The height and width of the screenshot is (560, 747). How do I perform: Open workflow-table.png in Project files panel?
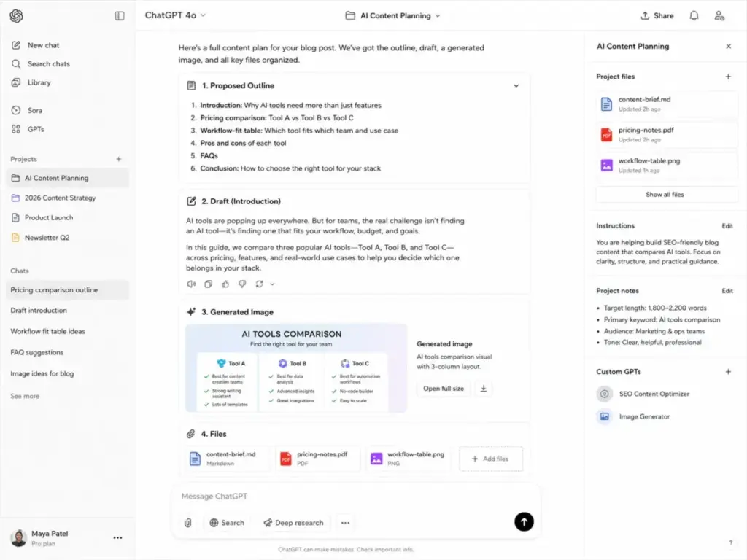(667, 166)
